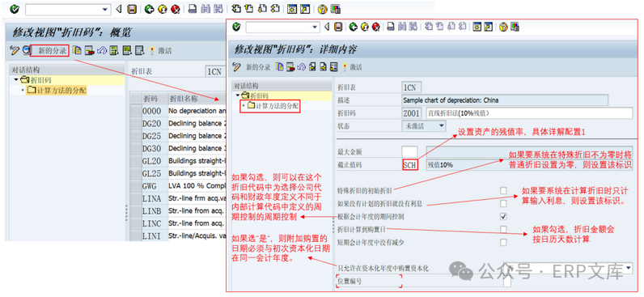Click the copy-as icon in the detail application toolbar
Image resolution: width=644 pixels, height=297 pixels.
pyautogui.click(x=280, y=67)
